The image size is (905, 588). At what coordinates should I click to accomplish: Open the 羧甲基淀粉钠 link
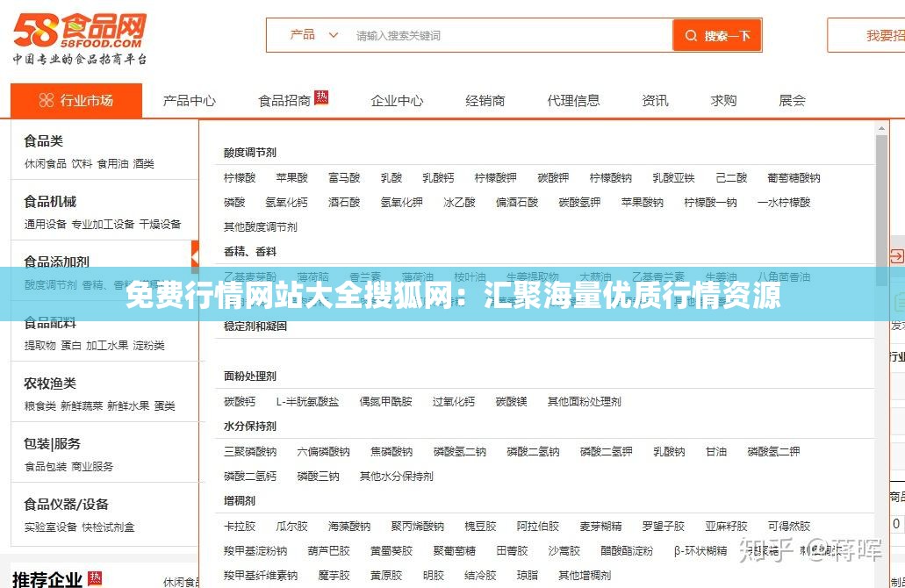click(255, 551)
